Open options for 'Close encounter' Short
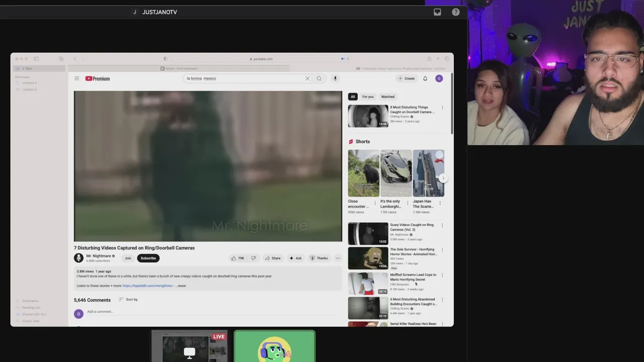The width and height of the screenshot is (644, 362). point(375,203)
